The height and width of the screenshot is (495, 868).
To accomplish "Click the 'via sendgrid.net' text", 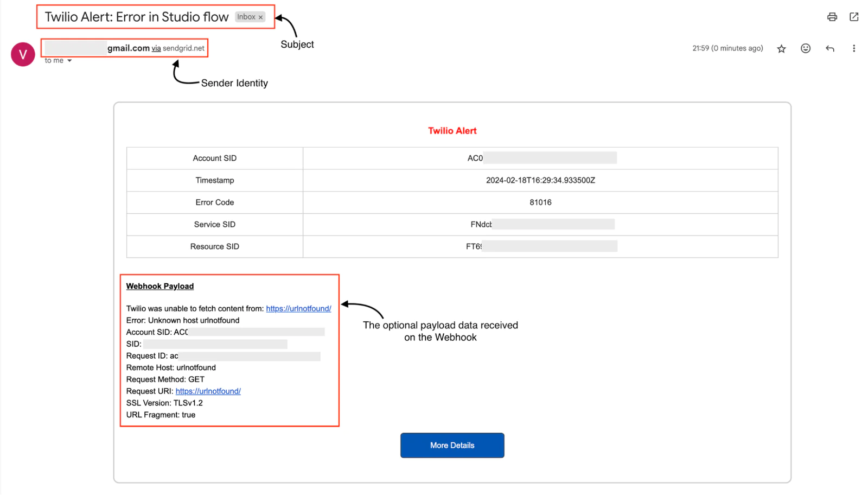I will tap(178, 48).
